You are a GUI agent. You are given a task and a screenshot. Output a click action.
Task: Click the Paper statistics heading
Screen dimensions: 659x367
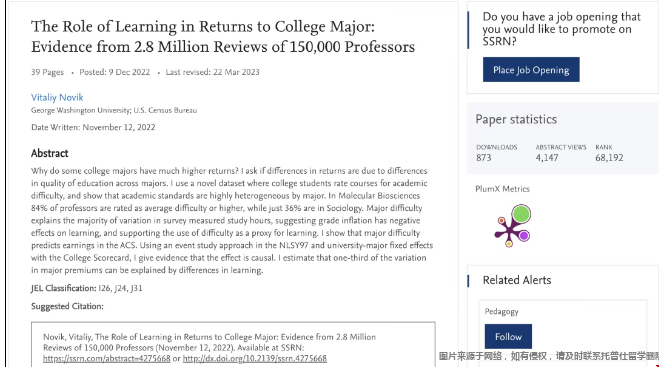pos(516,119)
